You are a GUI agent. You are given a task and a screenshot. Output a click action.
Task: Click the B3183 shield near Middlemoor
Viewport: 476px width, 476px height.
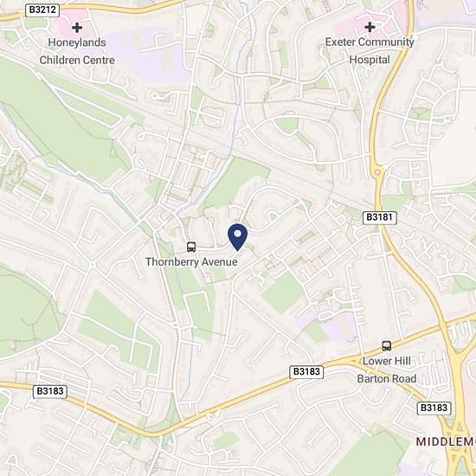point(434,408)
